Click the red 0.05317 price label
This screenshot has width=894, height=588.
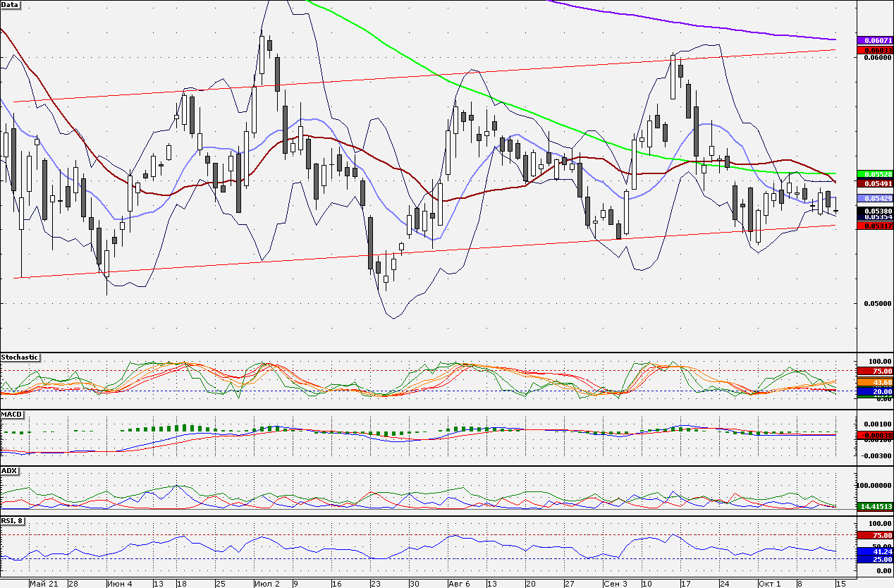[x=875, y=226]
